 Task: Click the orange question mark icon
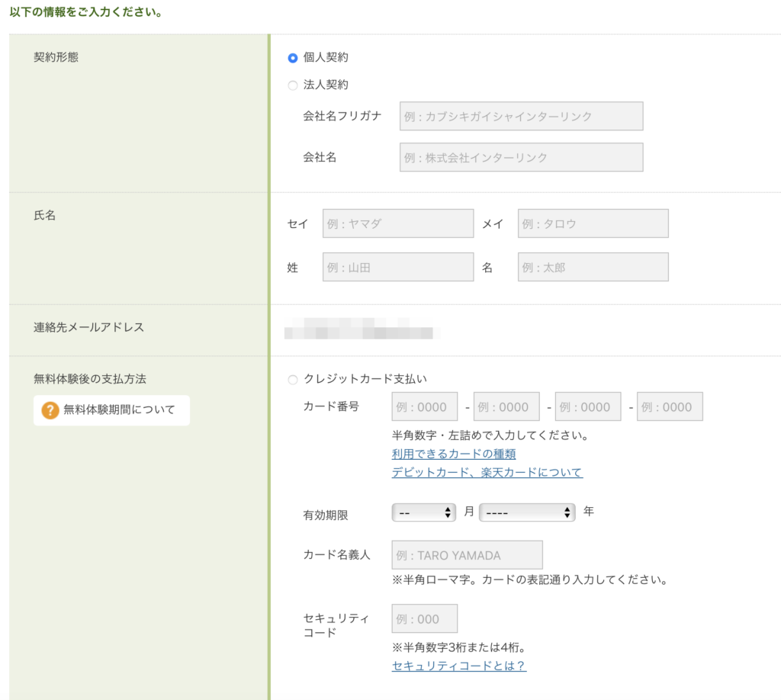point(50,410)
